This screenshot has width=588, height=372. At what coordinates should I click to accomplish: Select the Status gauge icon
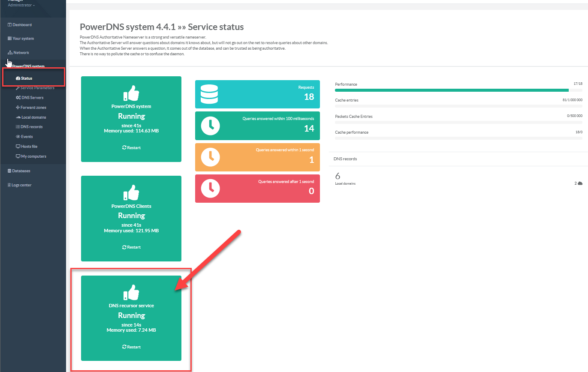(18, 78)
